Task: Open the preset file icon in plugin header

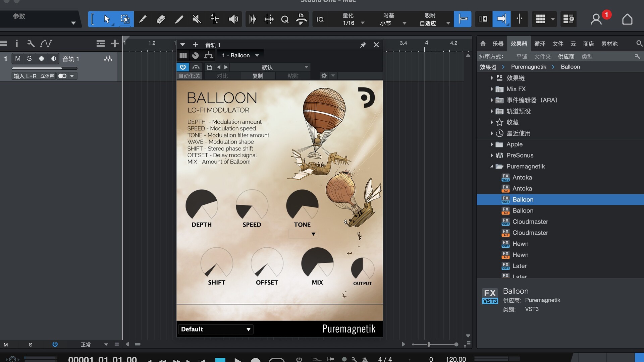Action: 209,67
